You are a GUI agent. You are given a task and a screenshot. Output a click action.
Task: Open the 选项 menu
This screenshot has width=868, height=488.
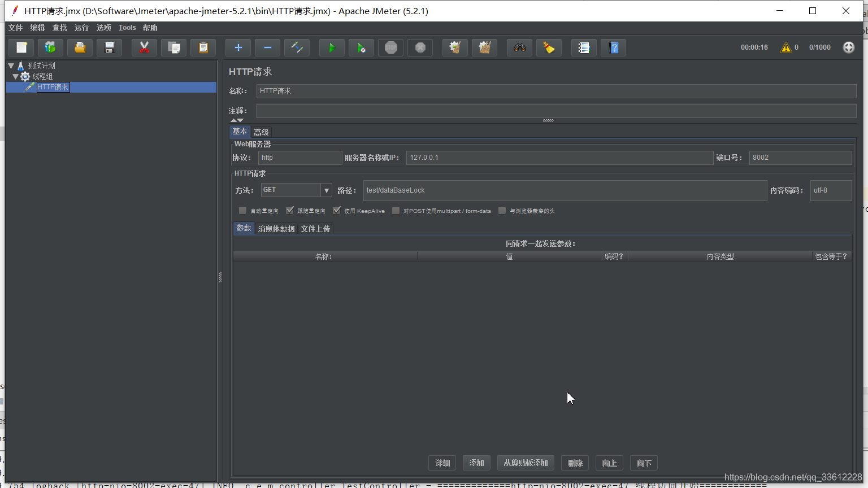[x=103, y=28]
